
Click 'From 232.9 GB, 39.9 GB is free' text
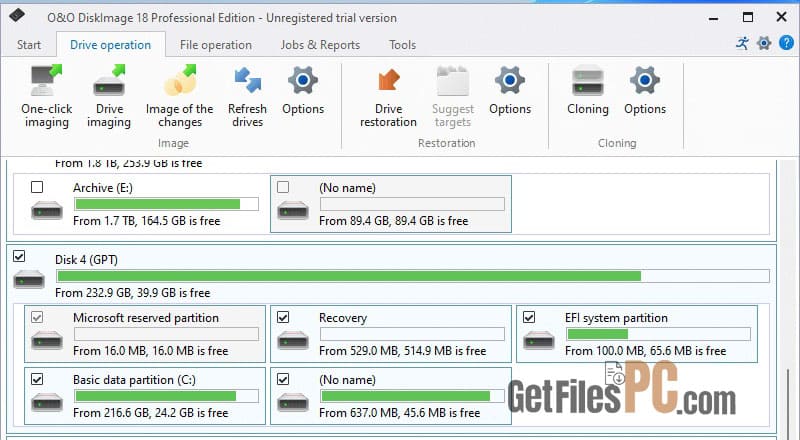[133, 293]
